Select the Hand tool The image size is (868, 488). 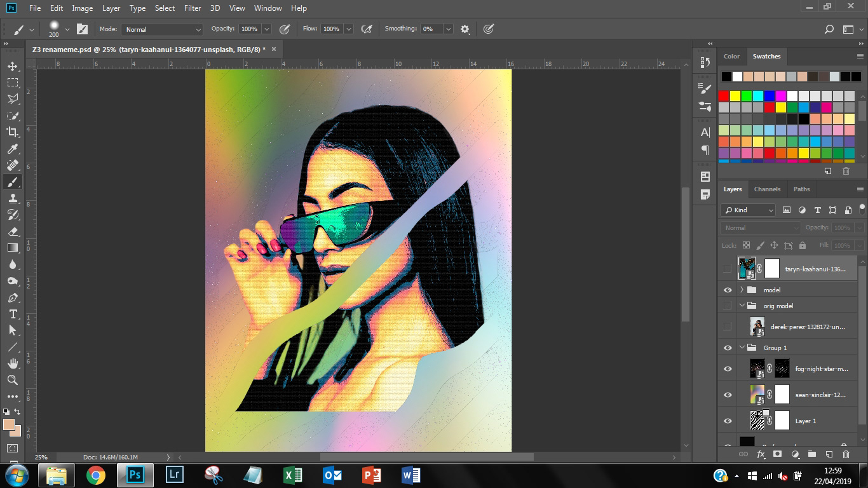tap(13, 363)
